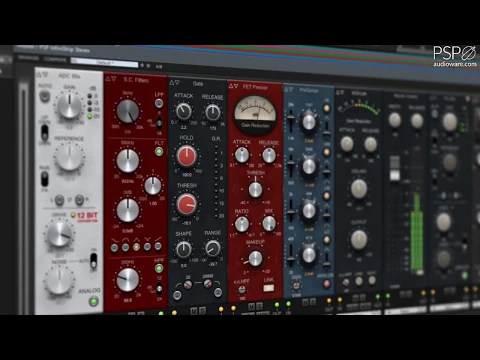Click the second PreQursor band amber button
This screenshot has height=360, width=480.
pyautogui.click(x=327, y=152)
